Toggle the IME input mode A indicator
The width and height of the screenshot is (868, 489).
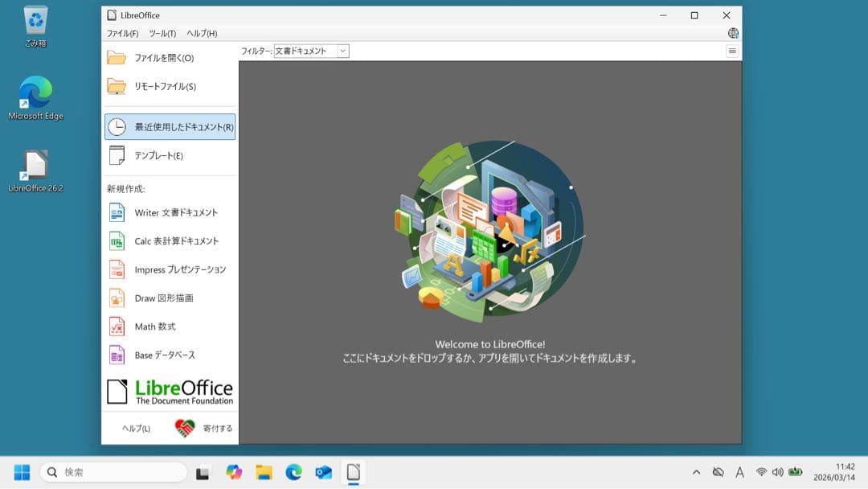pos(739,472)
